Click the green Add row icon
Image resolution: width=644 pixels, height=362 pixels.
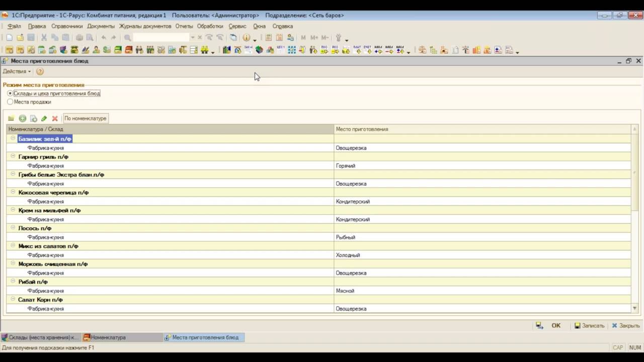[x=23, y=119]
